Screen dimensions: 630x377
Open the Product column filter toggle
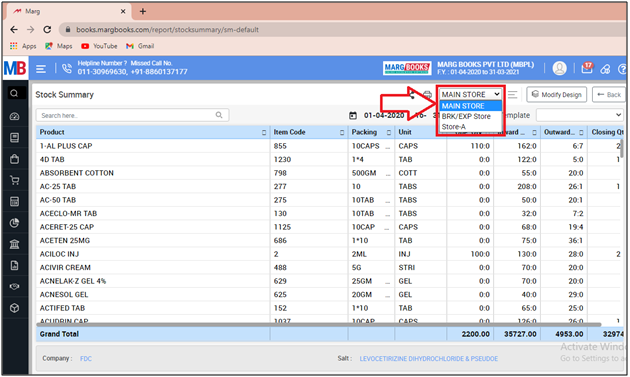tap(264, 133)
